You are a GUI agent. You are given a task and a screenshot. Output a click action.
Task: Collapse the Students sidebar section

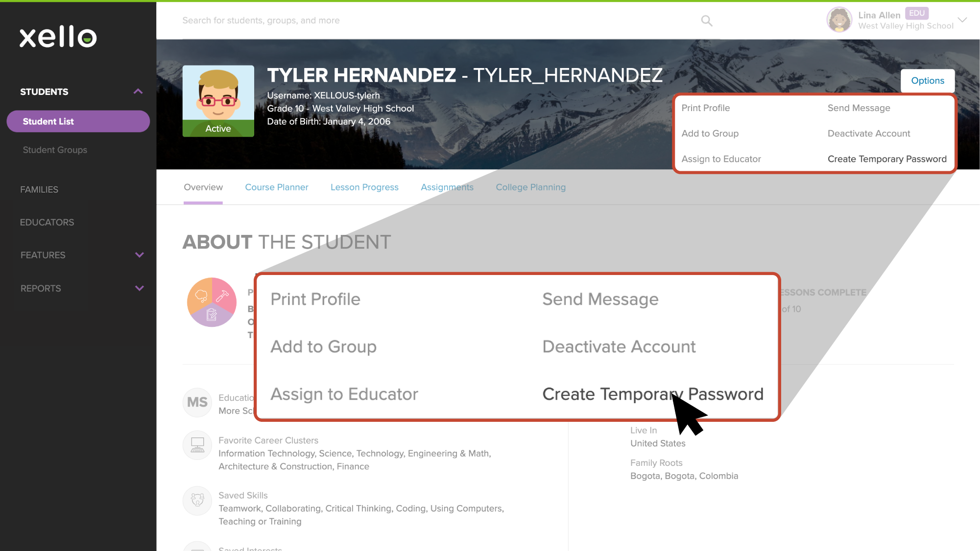tap(138, 92)
